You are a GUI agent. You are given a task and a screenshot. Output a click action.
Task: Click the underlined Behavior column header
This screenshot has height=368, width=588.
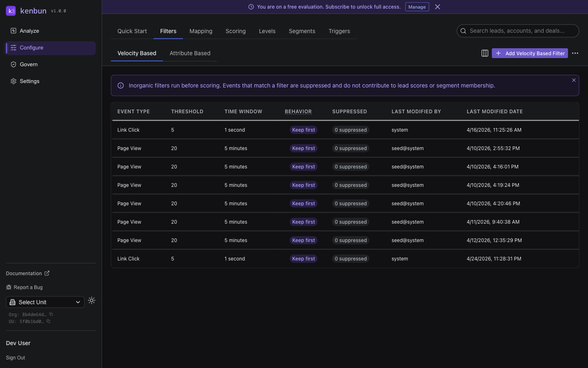pos(298,112)
